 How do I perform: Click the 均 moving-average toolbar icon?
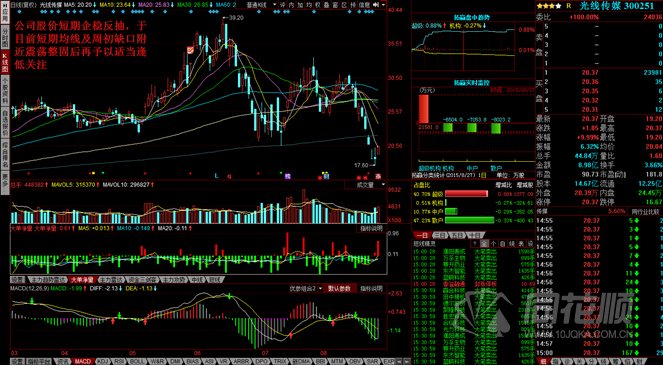(x=309, y=4)
